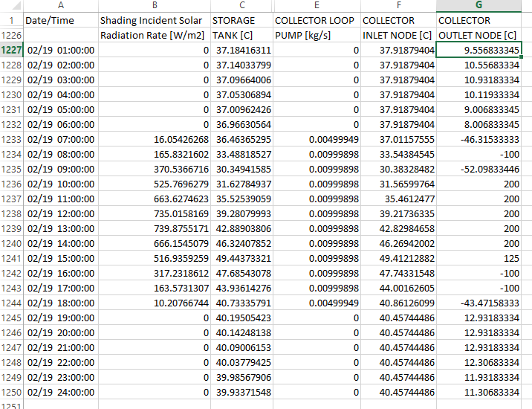Select pump value 0.00499949 in row 1233
The height and width of the screenshot is (409, 532).
click(317, 139)
